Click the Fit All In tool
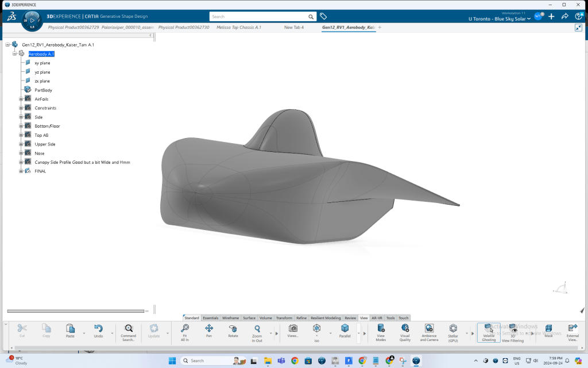Image resolution: width=588 pixels, height=368 pixels. 184,329
